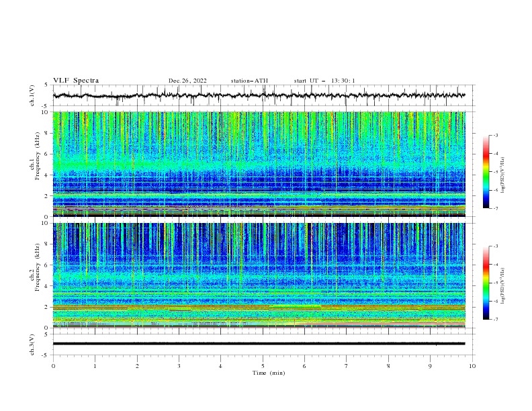Click the "-3" label atop ch.1 color bar
This screenshot has width=532, height=411.
click(x=496, y=135)
